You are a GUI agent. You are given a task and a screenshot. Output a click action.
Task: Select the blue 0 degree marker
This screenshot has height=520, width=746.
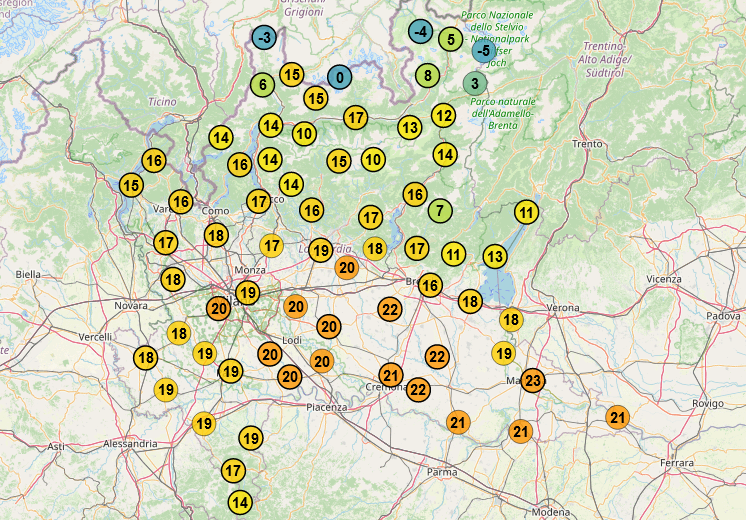340,77
